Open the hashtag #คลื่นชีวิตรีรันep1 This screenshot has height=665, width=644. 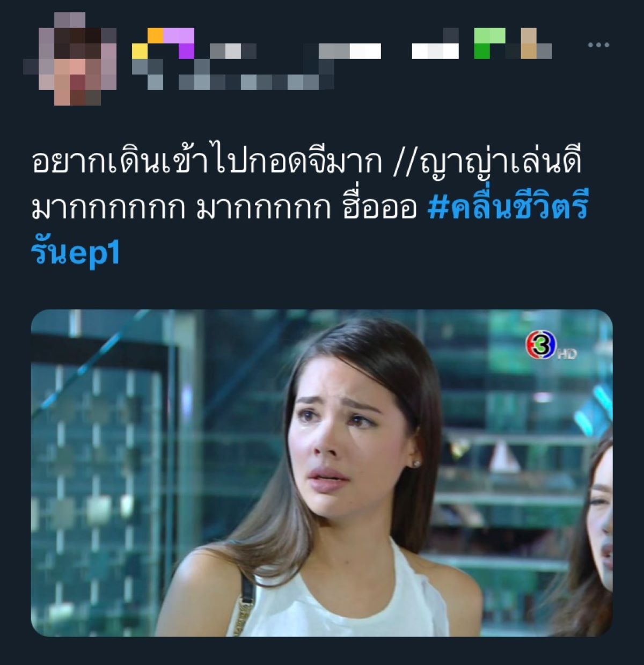[310, 230]
